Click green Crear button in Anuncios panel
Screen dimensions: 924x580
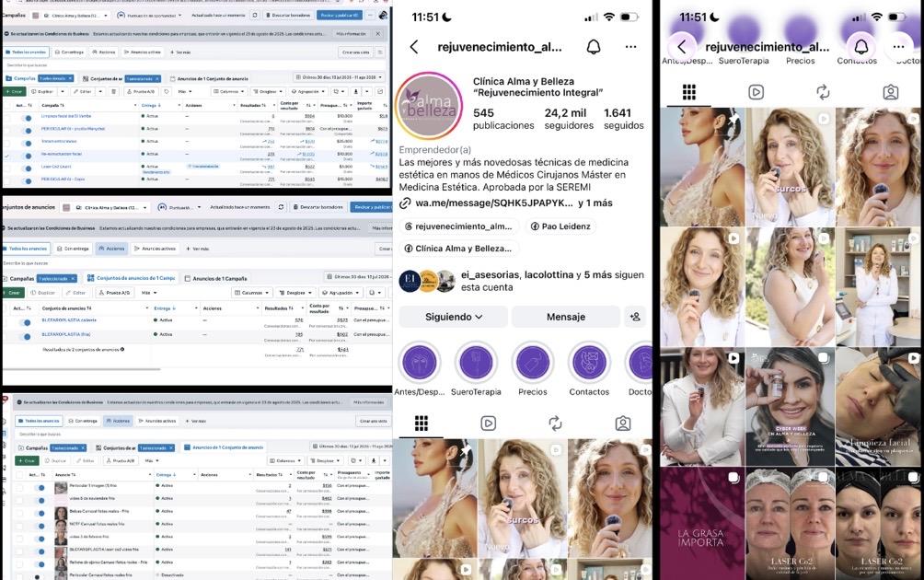point(27,460)
